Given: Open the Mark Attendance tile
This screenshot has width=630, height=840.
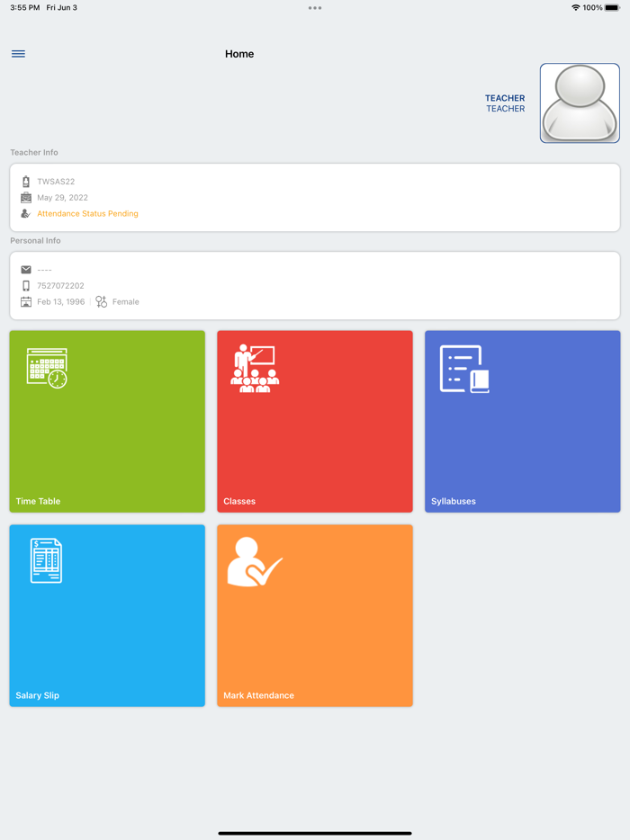Looking at the screenshot, I should point(315,615).
